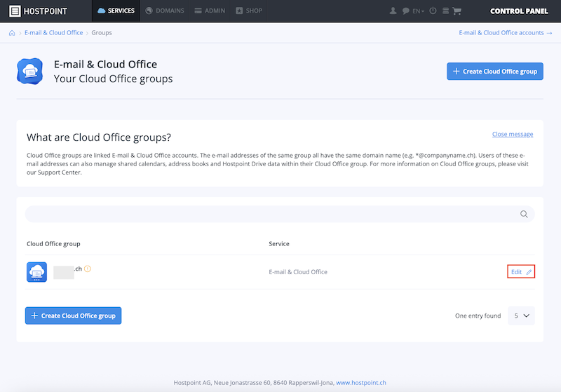Expand the EN language dropdown
Screen dimensions: 561x392
pos(418,11)
